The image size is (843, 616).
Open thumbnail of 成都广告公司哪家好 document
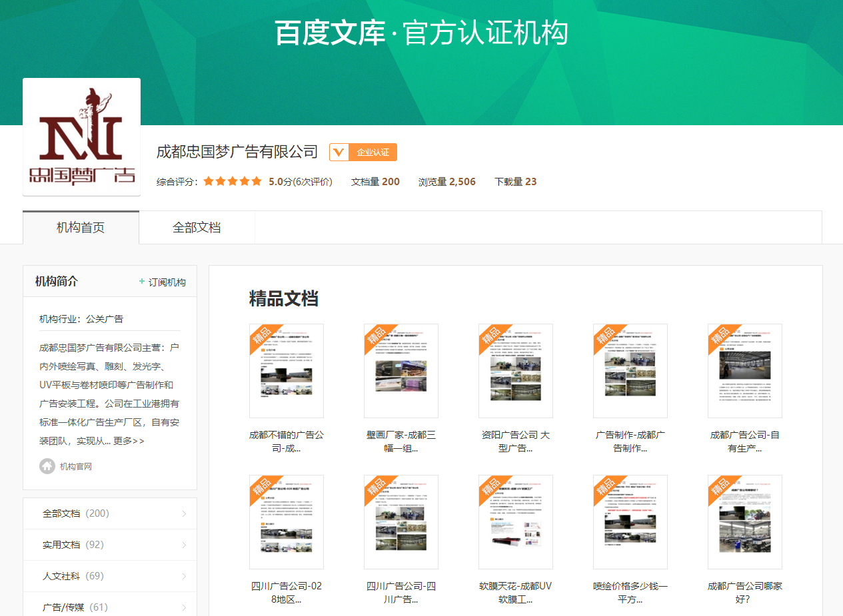point(745,522)
